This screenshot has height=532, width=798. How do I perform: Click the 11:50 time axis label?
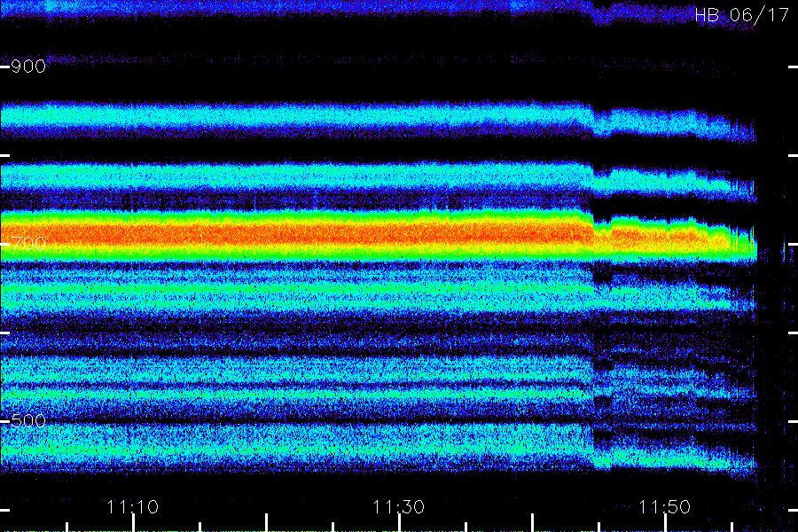tap(664, 507)
